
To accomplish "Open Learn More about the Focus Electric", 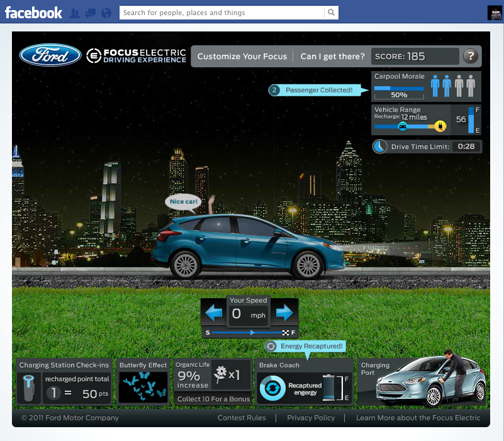I will (x=418, y=418).
